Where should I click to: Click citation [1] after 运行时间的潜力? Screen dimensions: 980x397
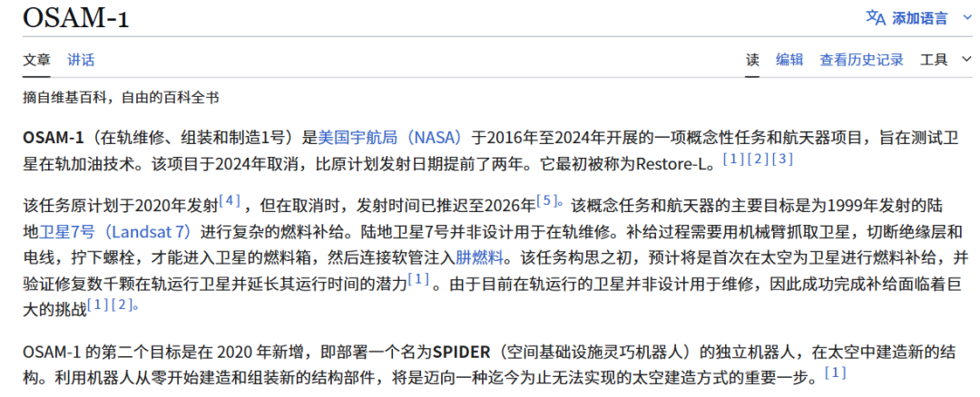coord(418,279)
